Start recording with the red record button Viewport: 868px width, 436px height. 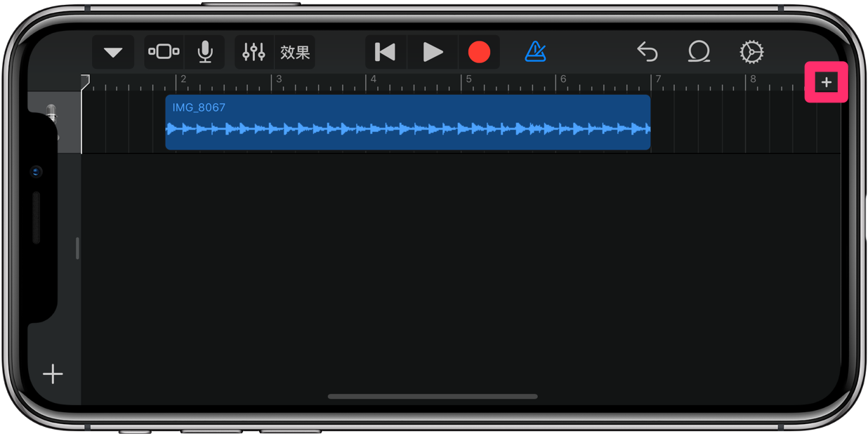coord(479,52)
